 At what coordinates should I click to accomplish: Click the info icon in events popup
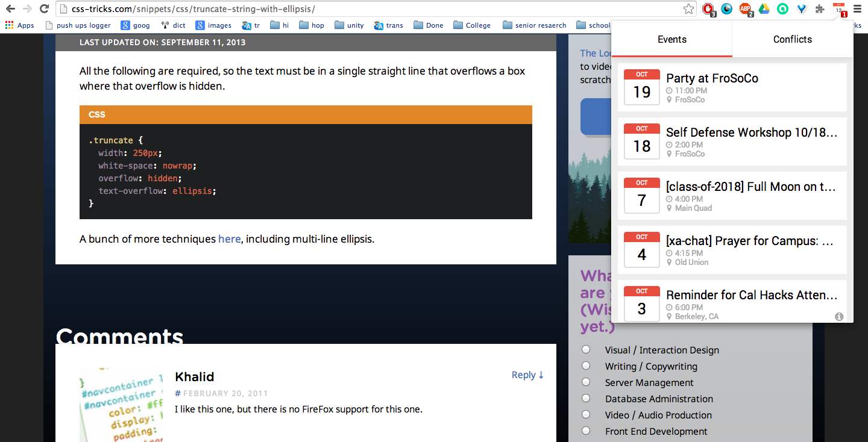point(838,316)
